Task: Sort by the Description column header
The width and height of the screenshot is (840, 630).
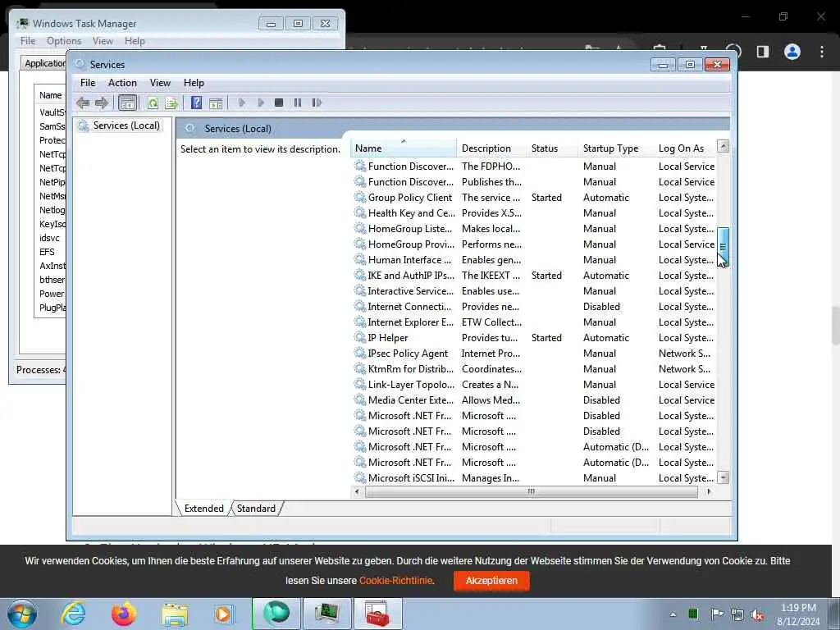Action: [491, 148]
